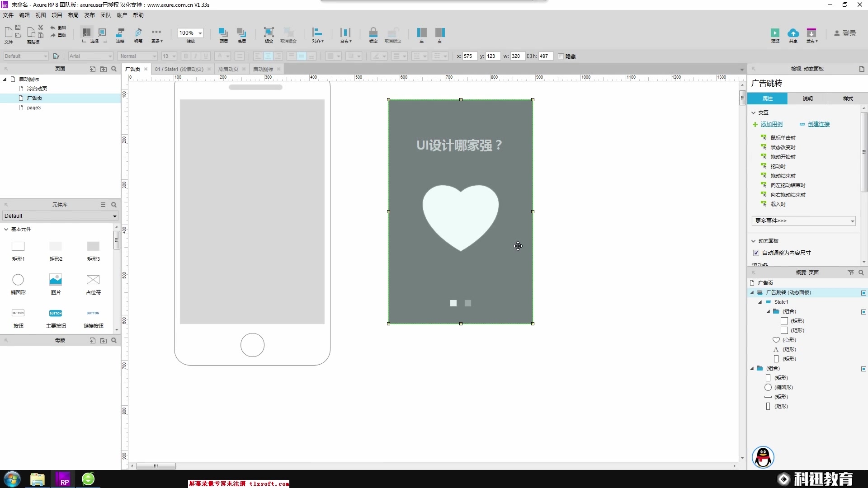Toggle visibility square of 广告跳转 panel
This screenshot has height=488, width=868.
[863, 293]
